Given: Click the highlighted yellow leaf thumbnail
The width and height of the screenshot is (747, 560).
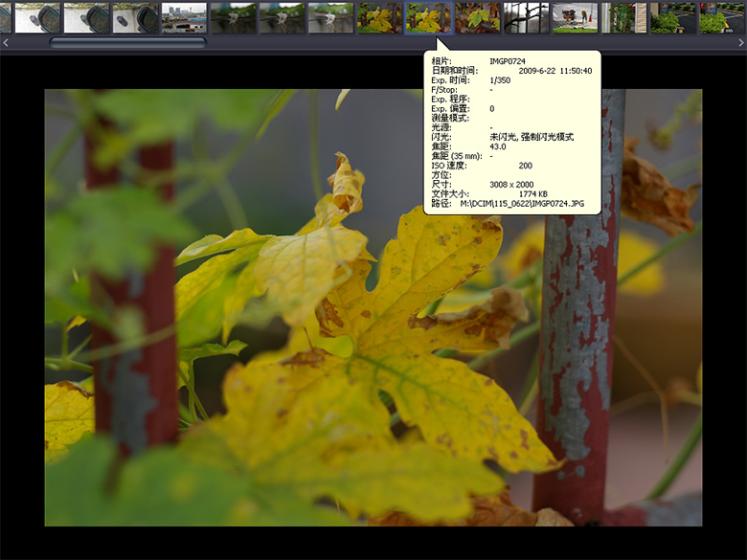Looking at the screenshot, I should [428, 17].
